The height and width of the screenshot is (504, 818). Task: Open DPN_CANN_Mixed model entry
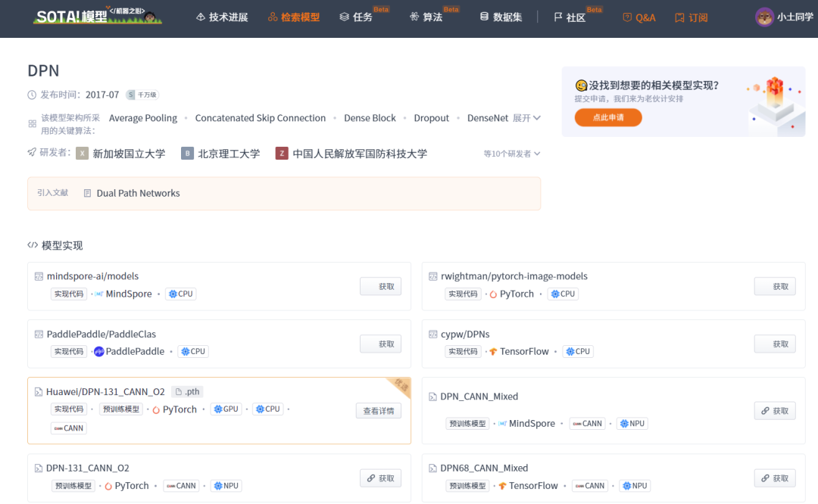[x=479, y=396]
